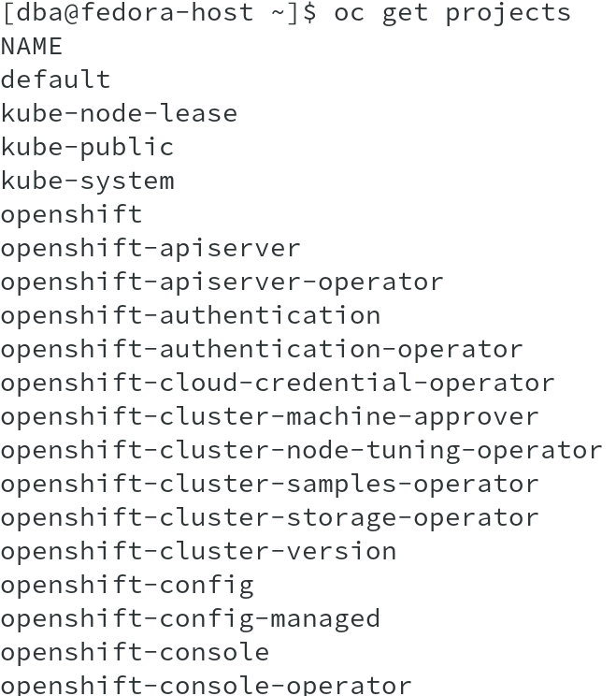
Task: Click the openshift-console-operator line
Action: pyautogui.click(x=206, y=685)
